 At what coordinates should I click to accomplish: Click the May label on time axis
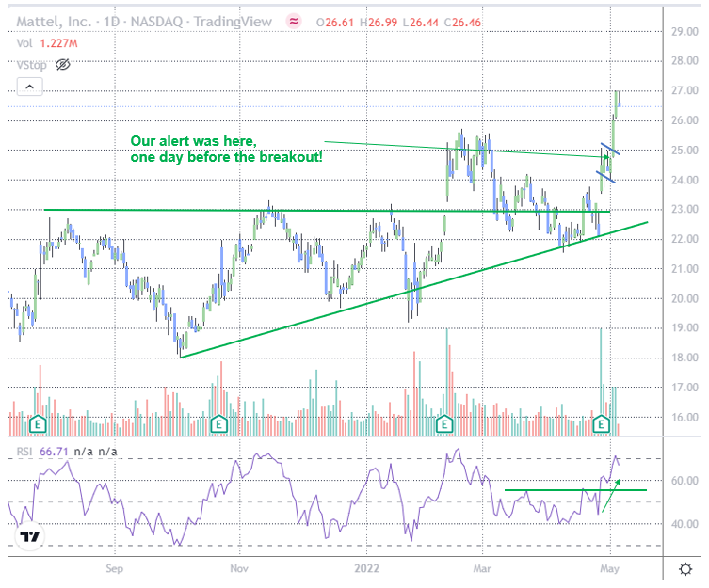(x=609, y=568)
